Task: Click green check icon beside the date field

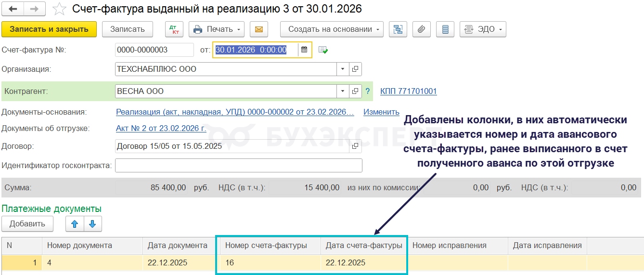Action: click(x=323, y=50)
